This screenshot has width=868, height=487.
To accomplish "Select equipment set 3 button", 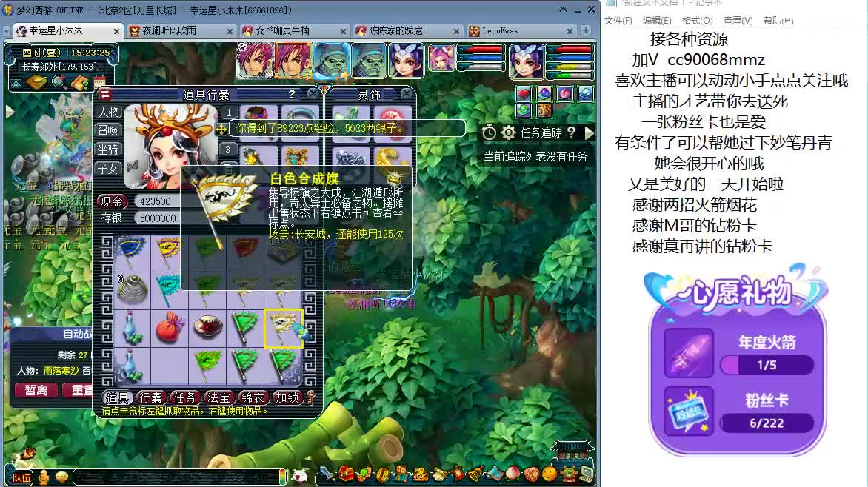I will [x=229, y=150].
